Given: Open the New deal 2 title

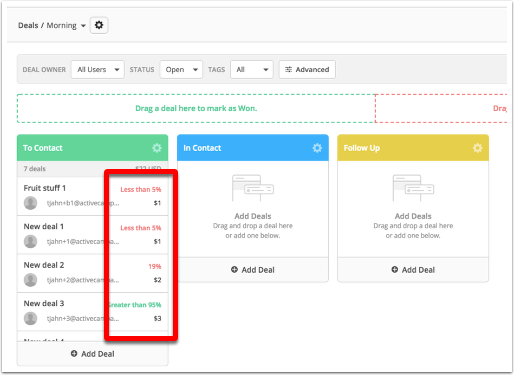Looking at the screenshot, I should pos(44,265).
